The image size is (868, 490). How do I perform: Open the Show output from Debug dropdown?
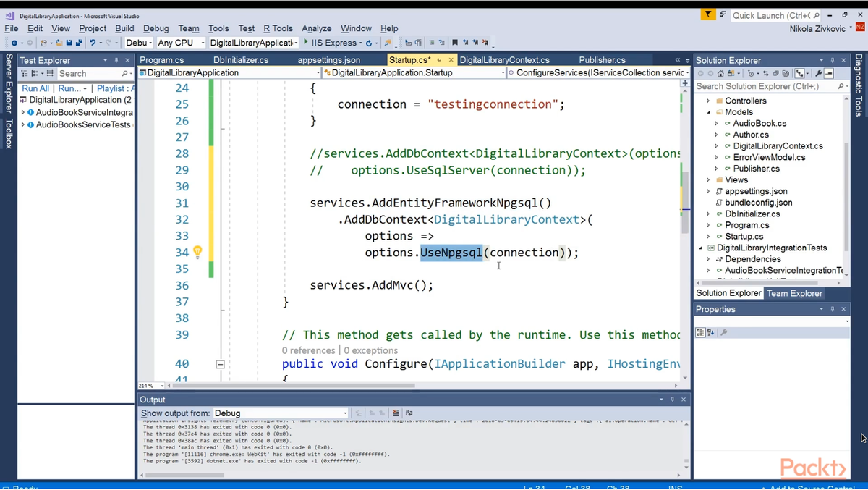(x=281, y=413)
